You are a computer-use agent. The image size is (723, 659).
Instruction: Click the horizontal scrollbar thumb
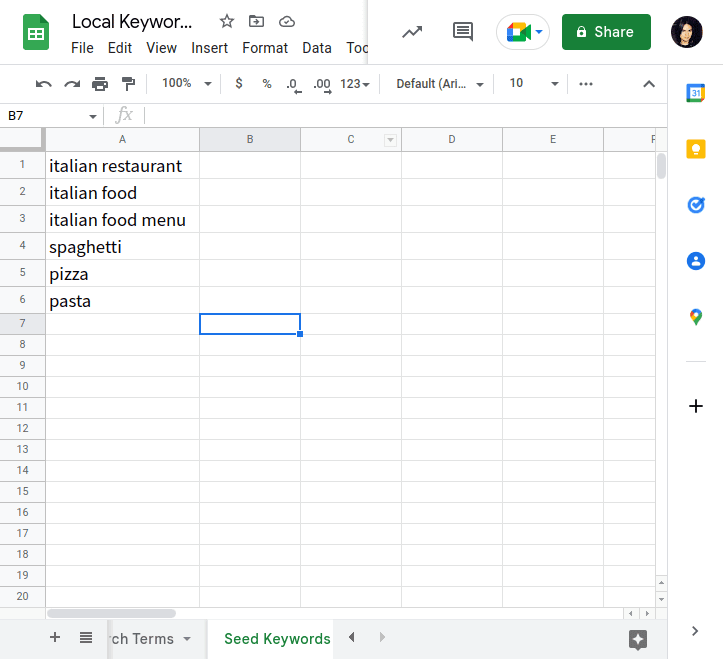111,613
